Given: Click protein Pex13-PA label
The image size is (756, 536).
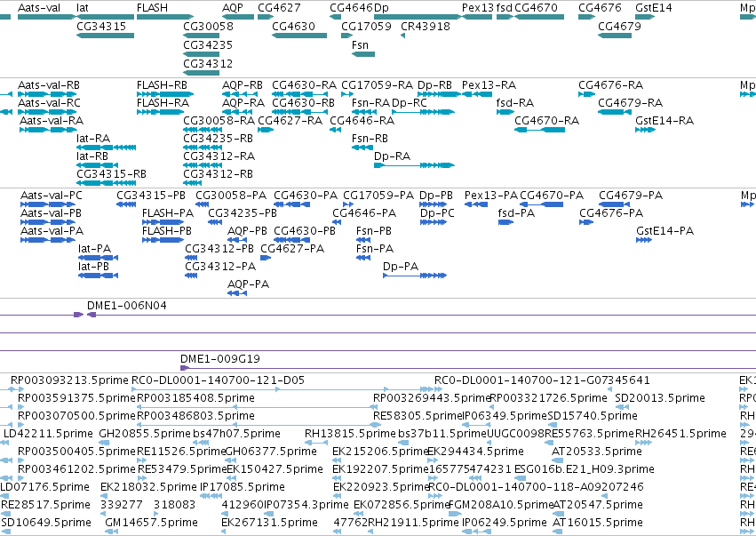Looking at the screenshot, I should click(x=491, y=196).
